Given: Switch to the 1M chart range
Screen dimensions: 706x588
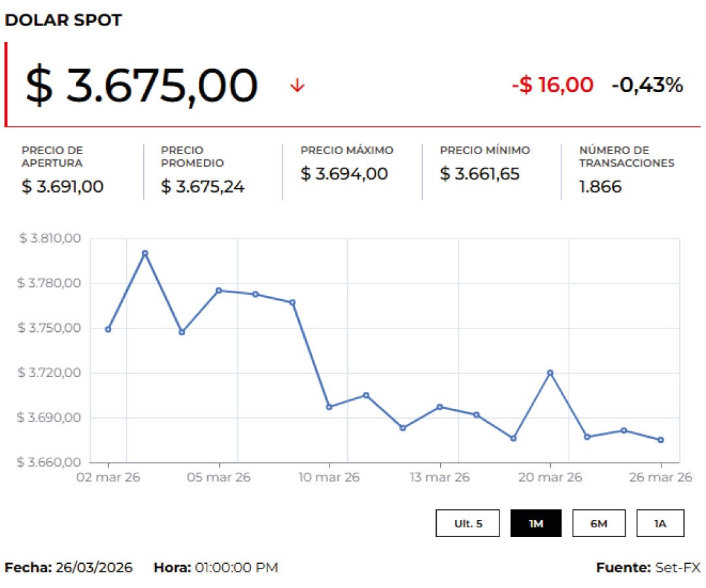Looking at the screenshot, I should pyautogui.click(x=536, y=523).
